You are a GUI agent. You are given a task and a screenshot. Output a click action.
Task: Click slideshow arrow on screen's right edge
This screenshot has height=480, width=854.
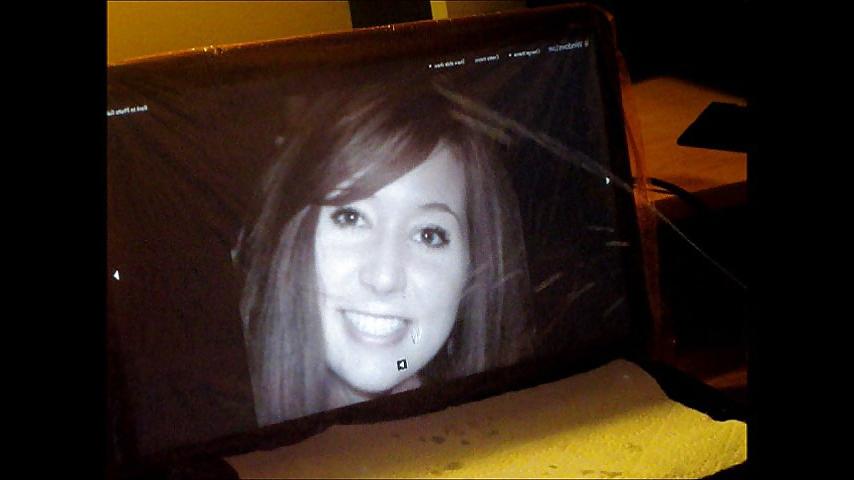coord(608,180)
